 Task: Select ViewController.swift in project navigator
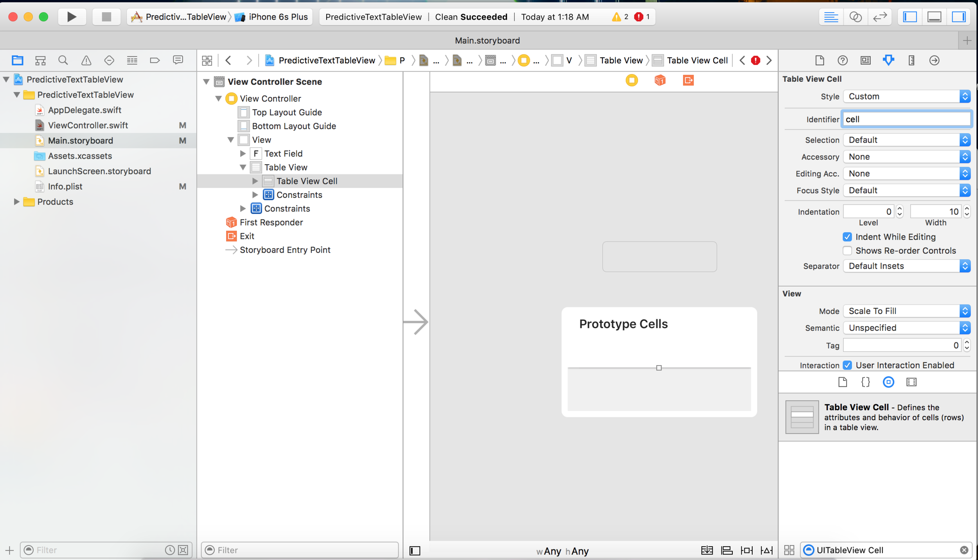click(x=88, y=125)
